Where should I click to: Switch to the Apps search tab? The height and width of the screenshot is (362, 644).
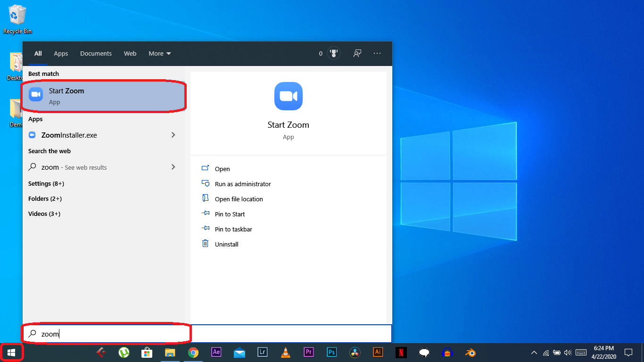click(x=61, y=54)
